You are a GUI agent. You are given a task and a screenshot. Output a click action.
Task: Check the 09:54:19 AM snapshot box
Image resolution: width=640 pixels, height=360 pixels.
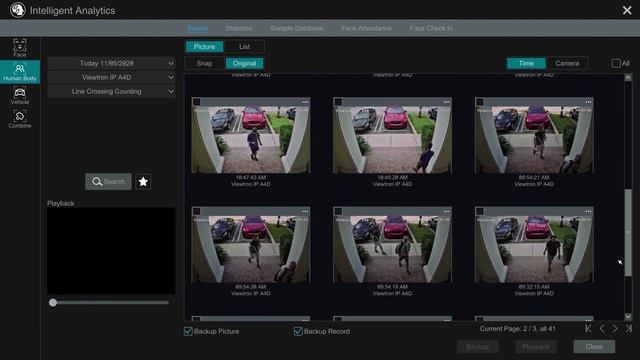338,211
